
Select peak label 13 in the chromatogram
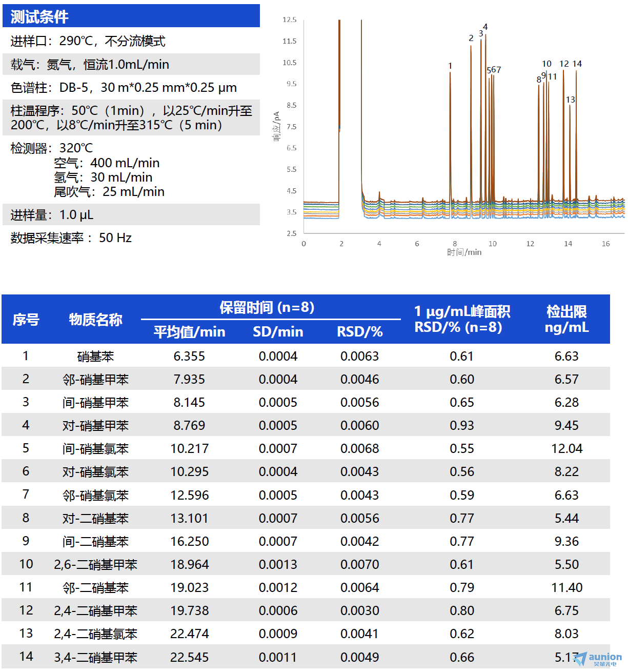click(570, 100)
